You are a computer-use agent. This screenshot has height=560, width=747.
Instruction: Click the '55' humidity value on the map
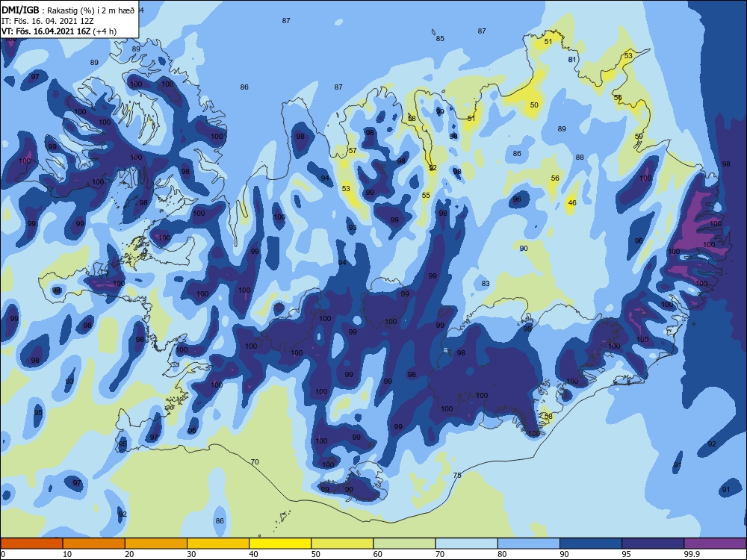(426, 195)
